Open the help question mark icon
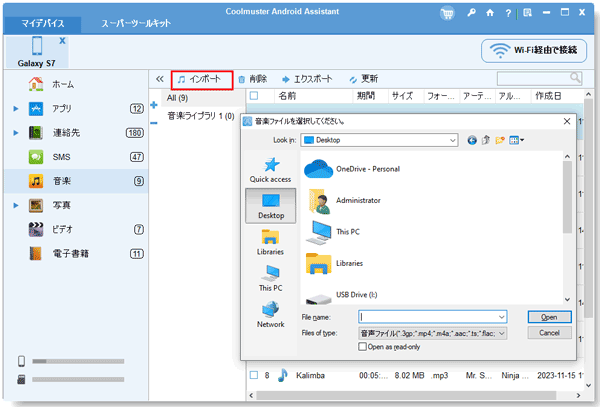The width and height of the screenshot is (600, 407). [508, 13]
